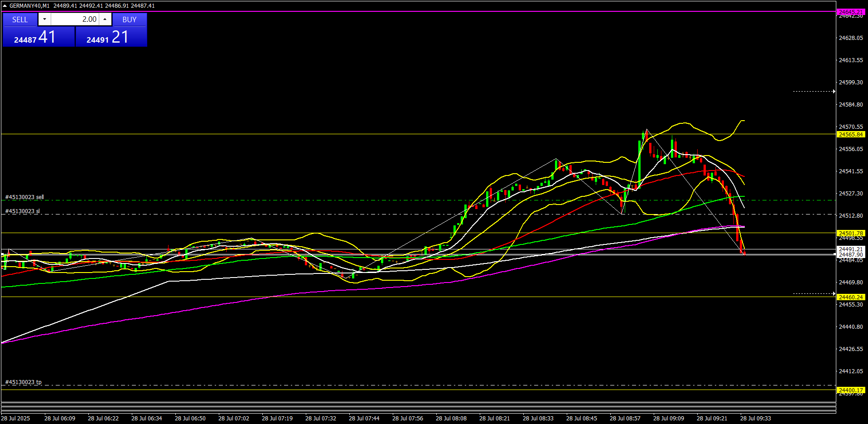This screenshot has height=424, width=868.
Task: Click the BUY button
Action: pos(130,19)
